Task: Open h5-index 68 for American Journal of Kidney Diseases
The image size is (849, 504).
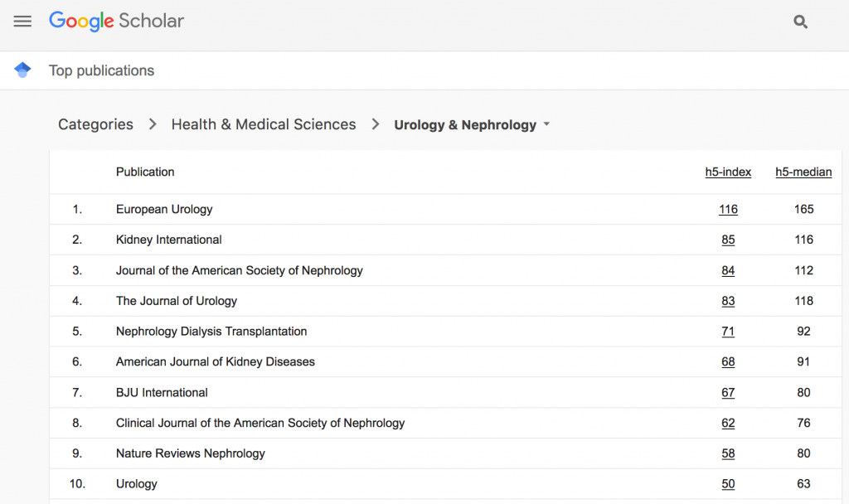Action: [728, 362]
